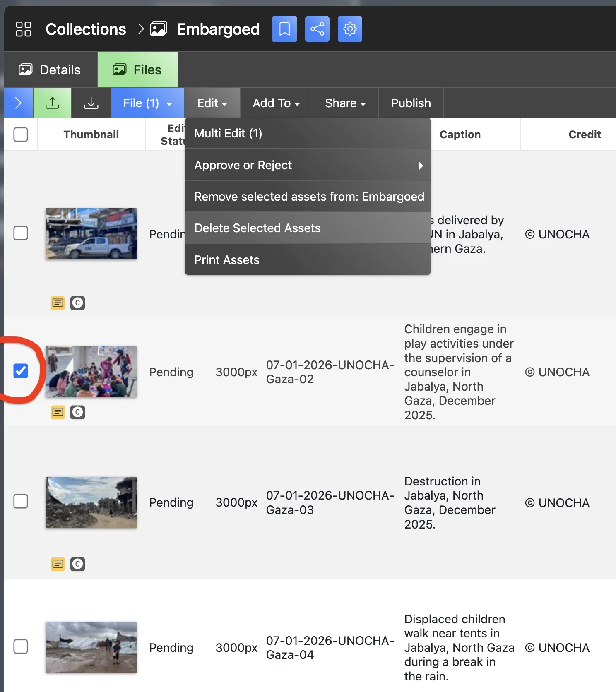This screenshot has width=616, height=692.
Task: Click caption icon under Gaza-02 thumbnail
Action: 58,412
